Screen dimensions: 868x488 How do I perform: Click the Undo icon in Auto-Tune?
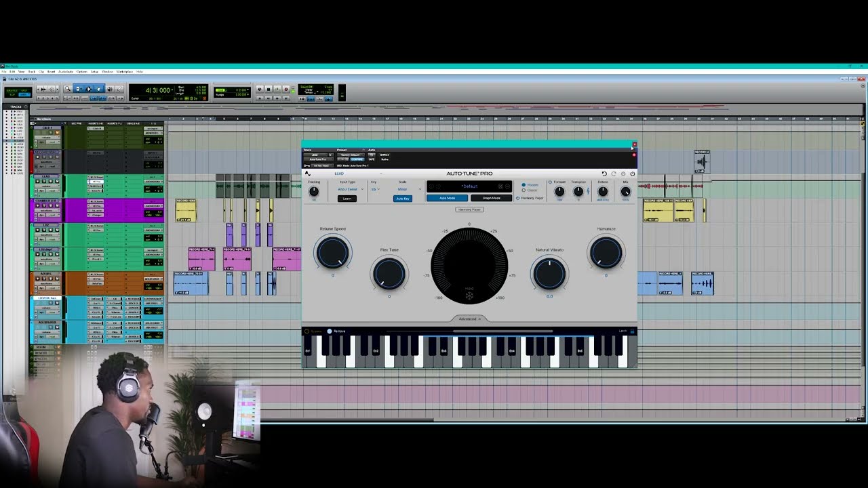[604, 174]
